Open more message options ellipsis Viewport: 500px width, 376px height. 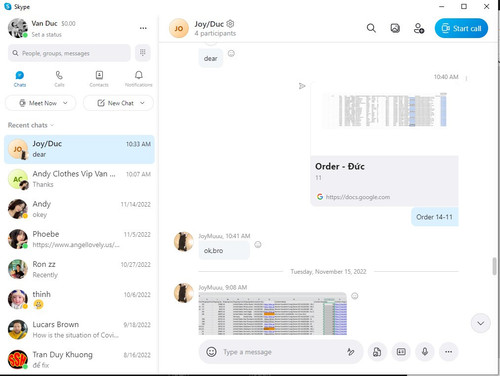[x=448, y=352]
